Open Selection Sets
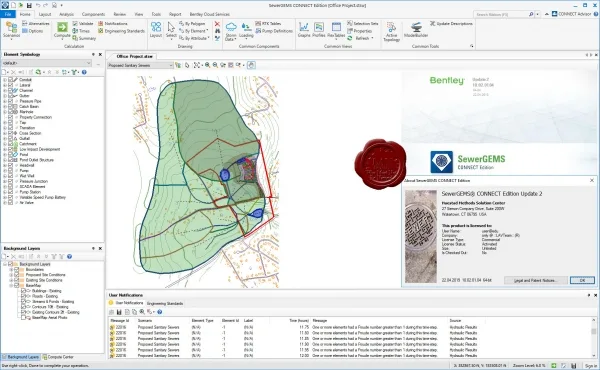 point(362,24)
